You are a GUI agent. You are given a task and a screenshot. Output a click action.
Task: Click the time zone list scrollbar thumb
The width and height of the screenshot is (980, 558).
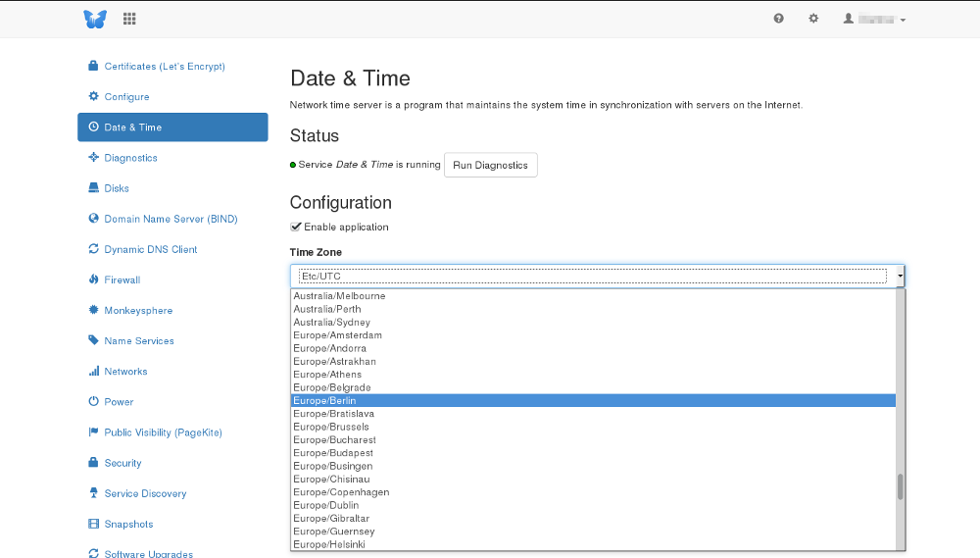901,486
